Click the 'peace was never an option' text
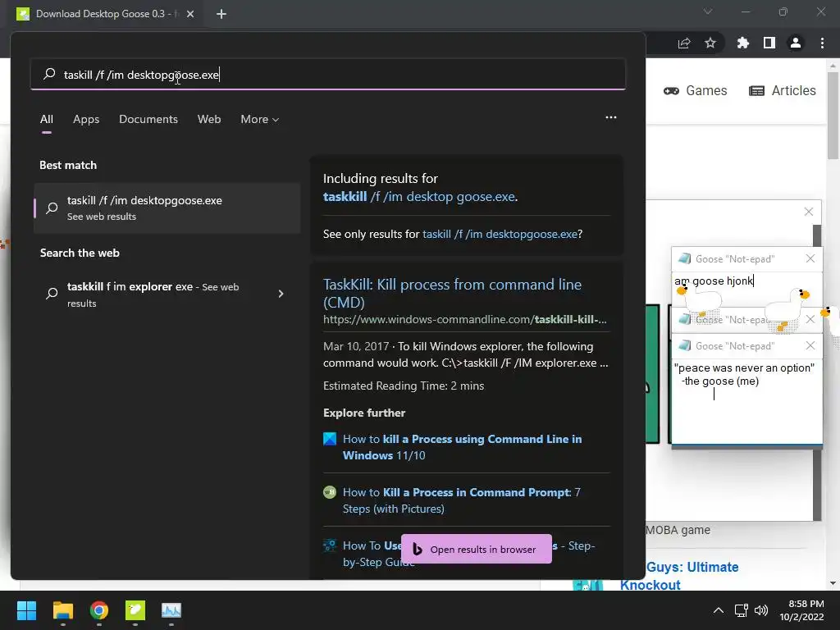840x630 pixels. pos(744,374)
